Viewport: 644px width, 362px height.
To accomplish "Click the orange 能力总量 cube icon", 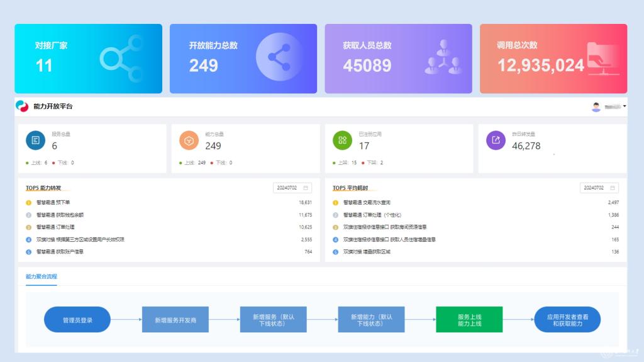I will [189, 140].
